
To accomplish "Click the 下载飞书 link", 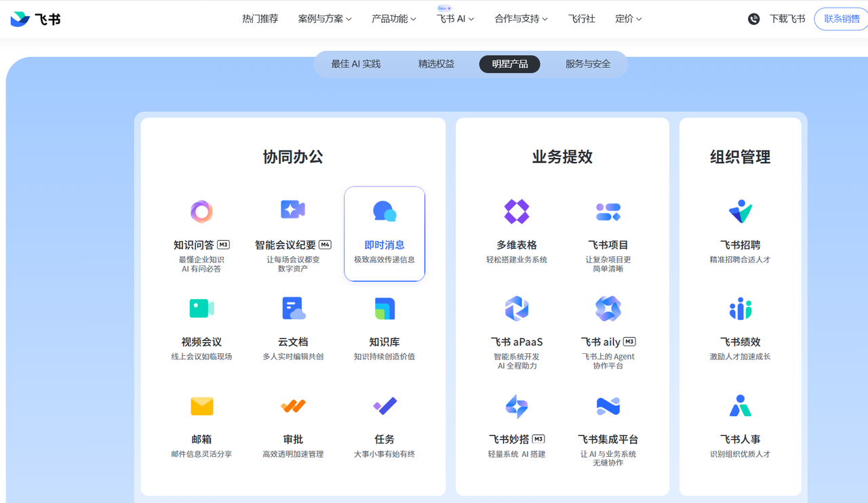I will (x=787, y=19).
